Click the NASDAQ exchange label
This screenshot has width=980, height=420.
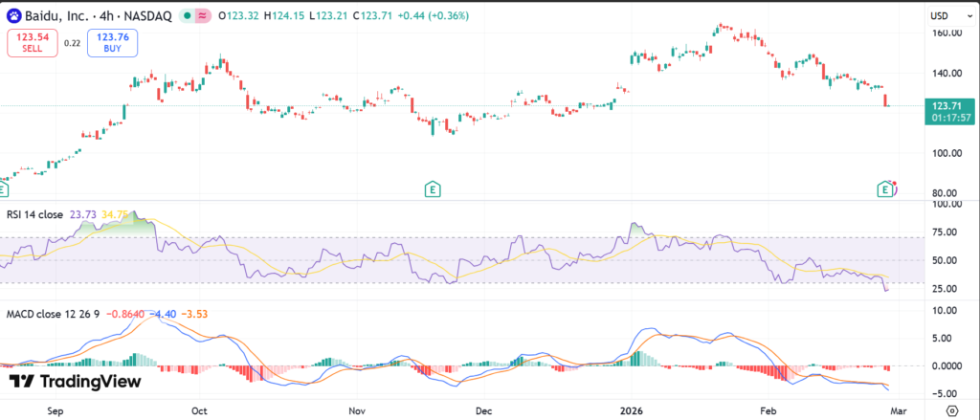[144, 16]
